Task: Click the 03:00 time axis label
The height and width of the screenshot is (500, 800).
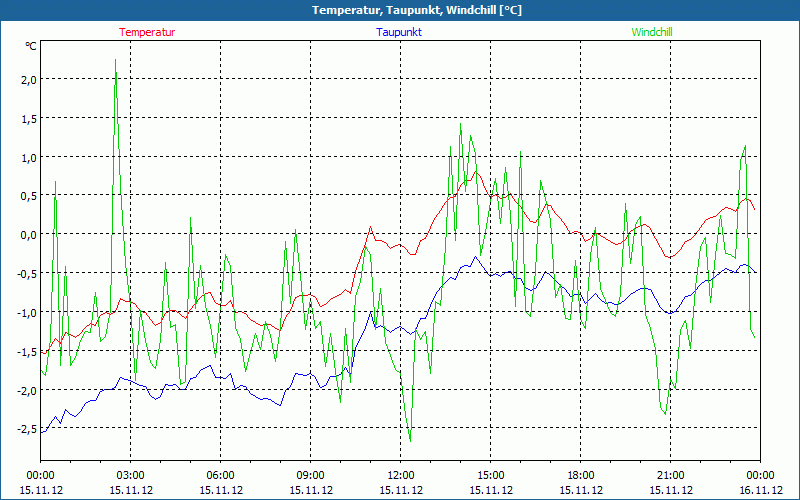Action: tap(130, 475)
